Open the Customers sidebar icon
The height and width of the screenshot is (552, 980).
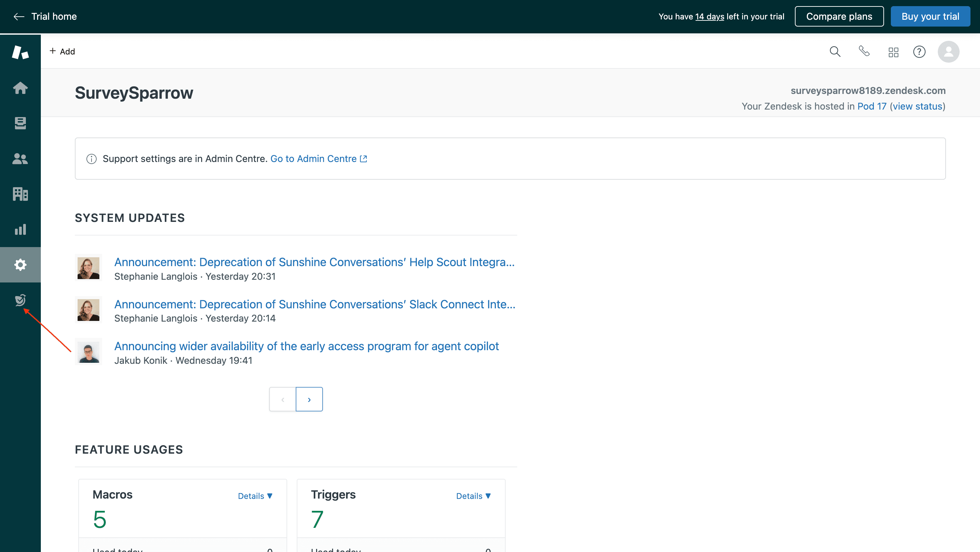click(x=20, y=159)
